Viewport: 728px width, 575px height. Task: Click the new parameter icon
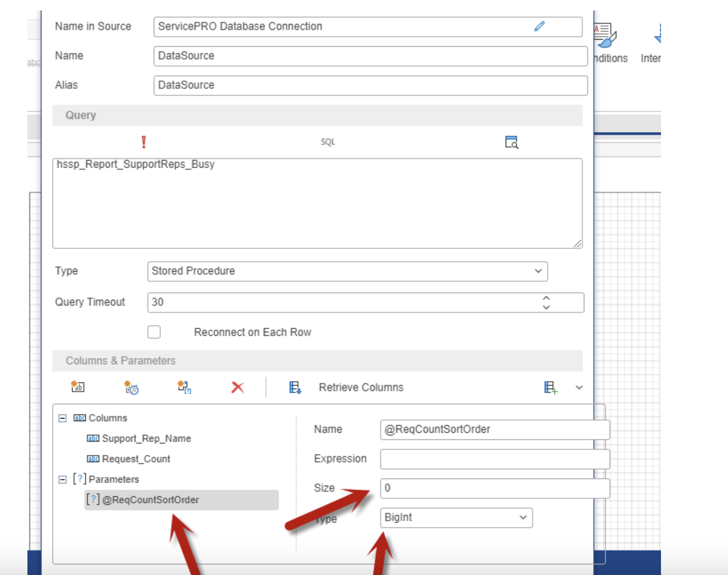[184, 388]
